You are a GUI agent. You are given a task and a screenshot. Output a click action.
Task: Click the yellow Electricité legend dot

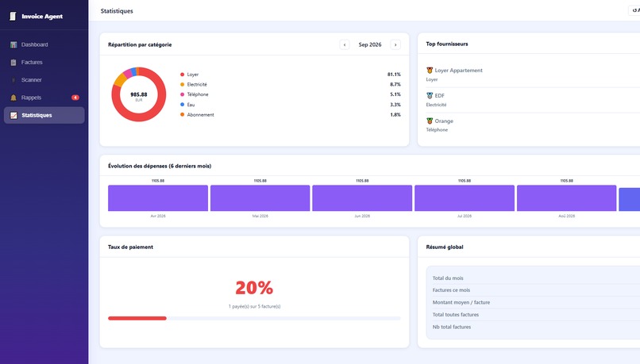182,84
